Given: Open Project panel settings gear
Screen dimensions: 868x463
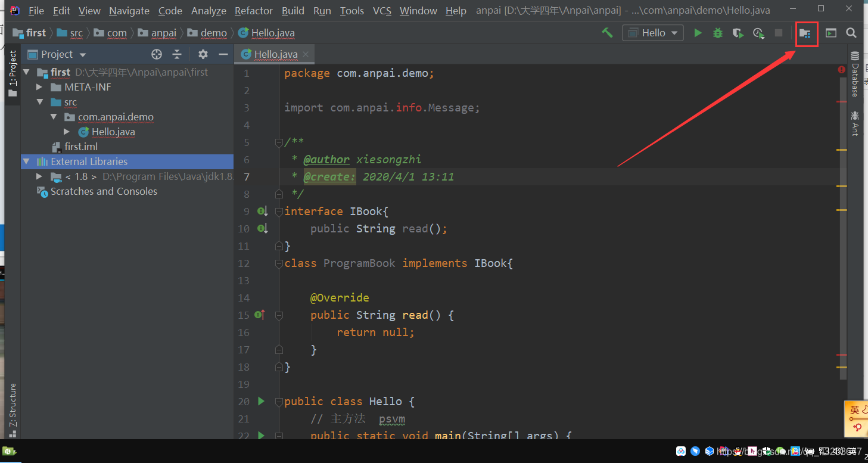Looking at the screenshot, I should (x=203, y=54).
